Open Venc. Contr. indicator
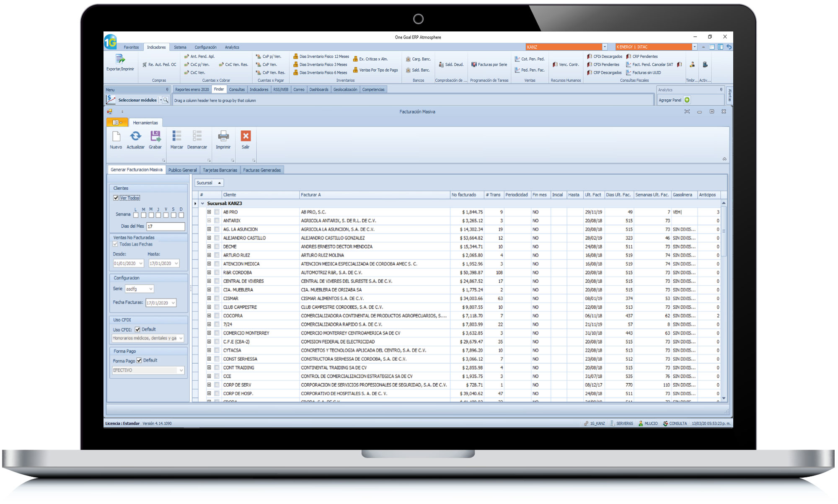The width and height of the screenshot is (838, 504). 566,65
